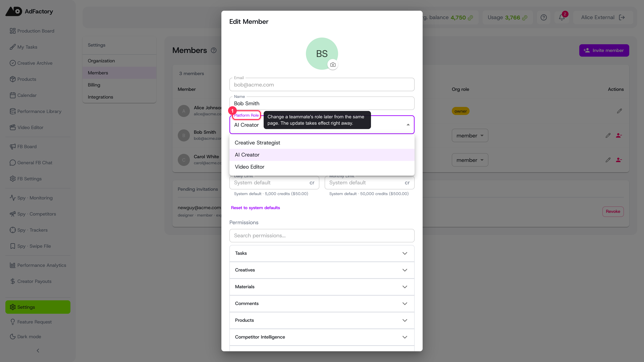
Task: Open Performance Library
Action: pos(38,111)
